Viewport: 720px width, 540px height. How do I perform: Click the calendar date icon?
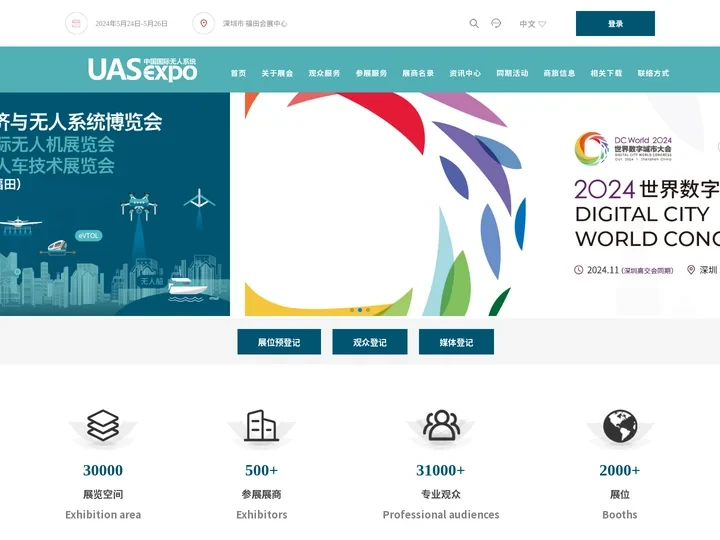click(76, 23)
